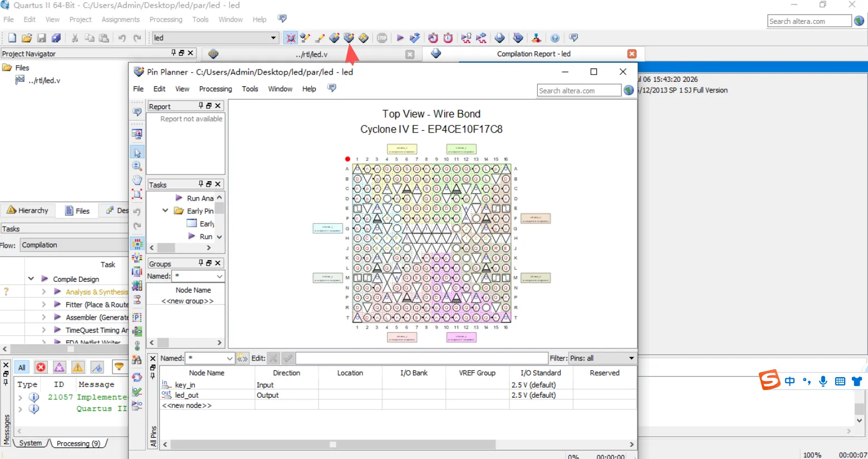
Task: Select the Zoom tool in Pin Planner sidebar
Action: [x=137, y=166]
